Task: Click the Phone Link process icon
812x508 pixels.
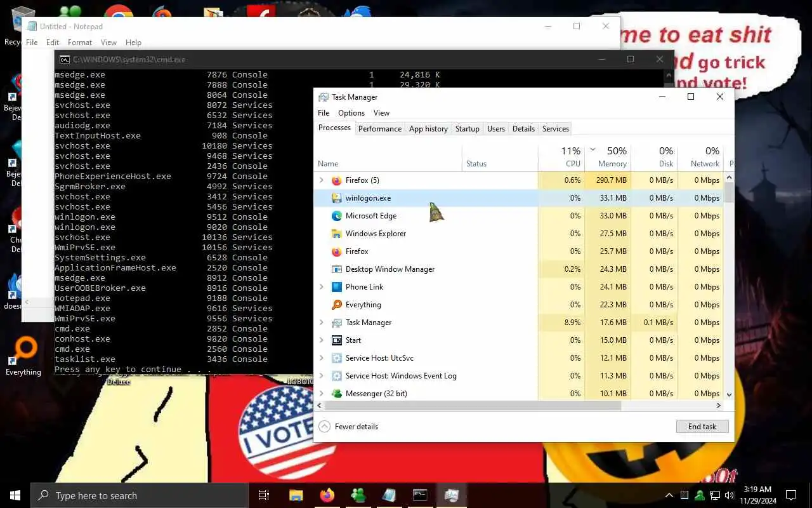Action: [337, 287]
